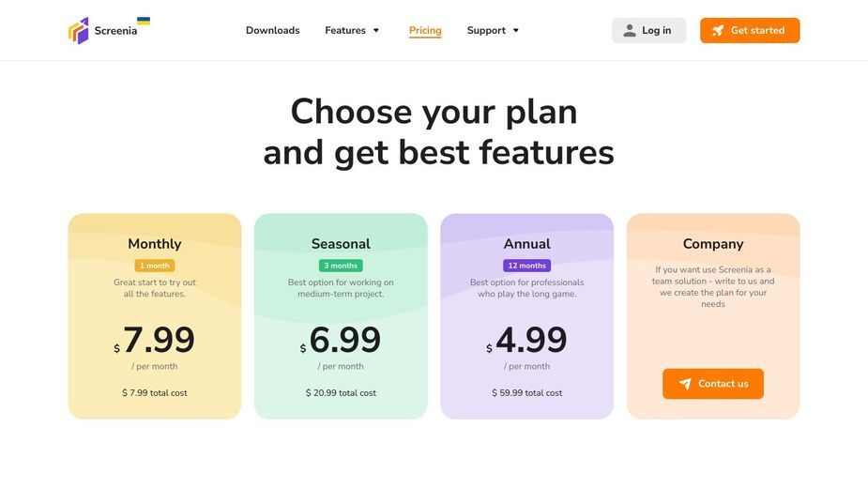Viewport: 868px width, 488px height.
Task: Click the 12 months purple badge
Action: point(527,266)
